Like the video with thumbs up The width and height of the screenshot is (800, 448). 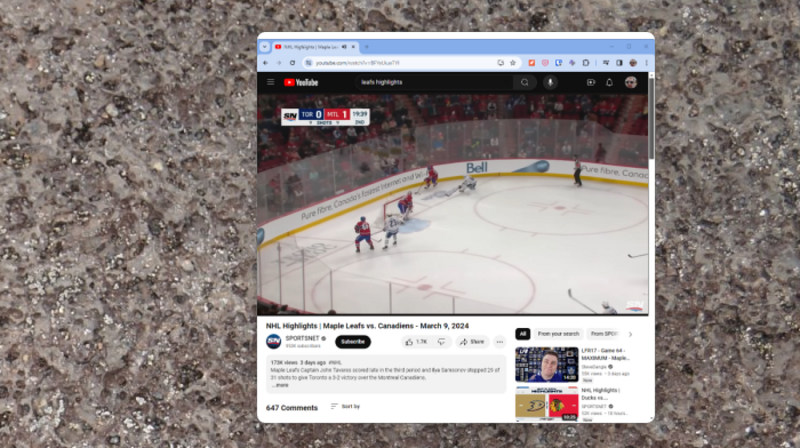(x=415, y=341)
